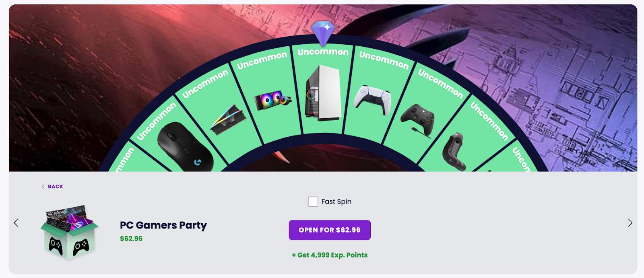Select the black Xbox controller prize
This screenshot has width=644, height=278.
pos(418,119)
